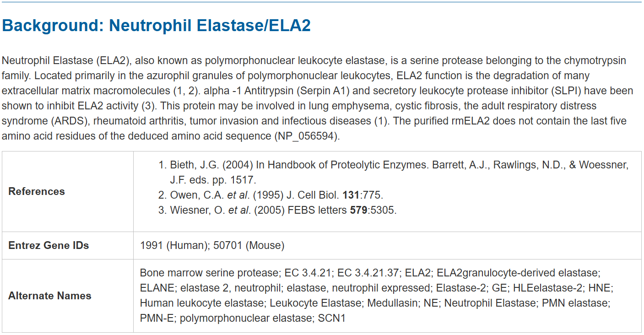Select the Alternate Names row label
644x335 pixels.
pos(50,296)
